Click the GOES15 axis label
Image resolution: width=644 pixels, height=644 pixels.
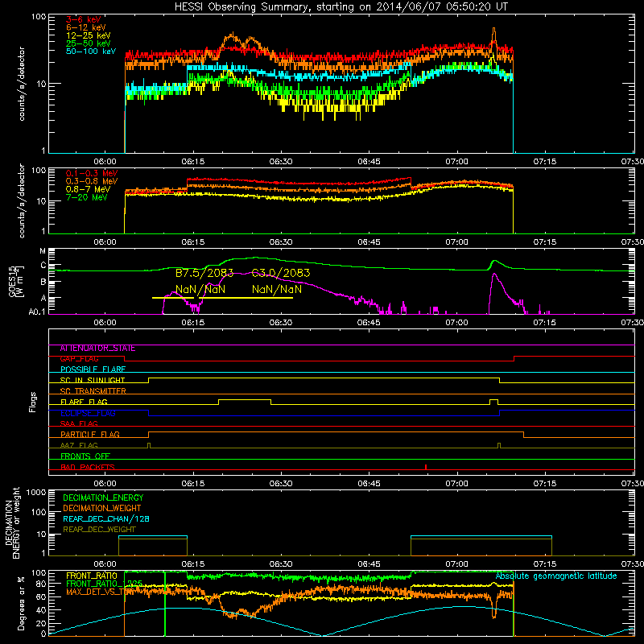(x=13, y=280)
